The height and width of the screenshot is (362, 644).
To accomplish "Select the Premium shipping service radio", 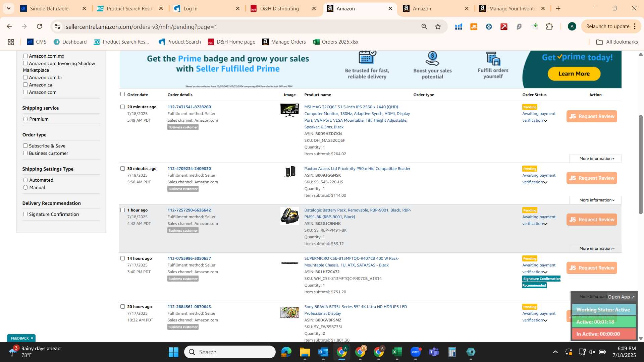I will coord(25,119).
